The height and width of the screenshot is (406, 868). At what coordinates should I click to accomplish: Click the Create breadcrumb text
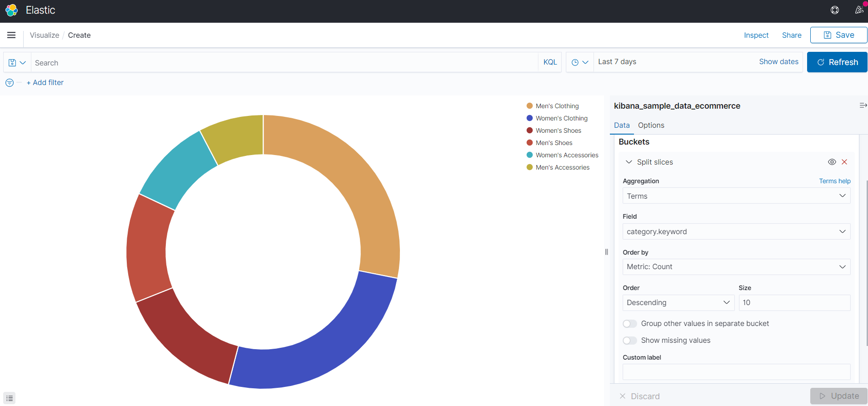79,35
